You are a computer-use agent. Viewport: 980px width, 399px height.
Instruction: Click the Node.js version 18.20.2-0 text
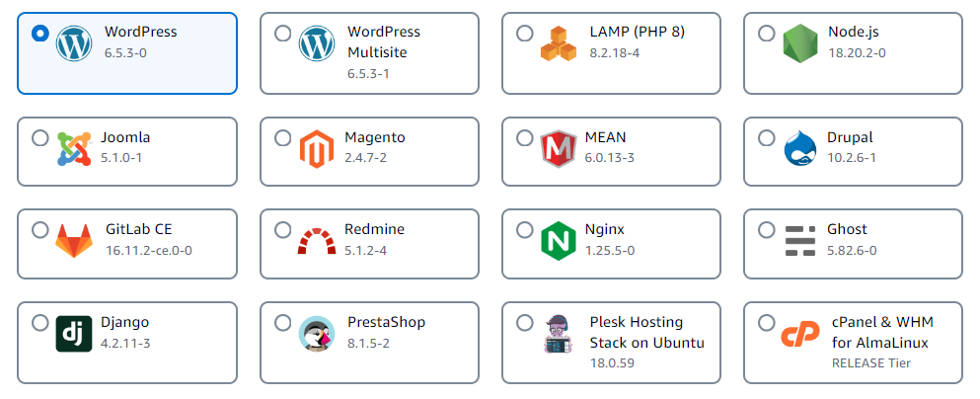pos(857,52)
